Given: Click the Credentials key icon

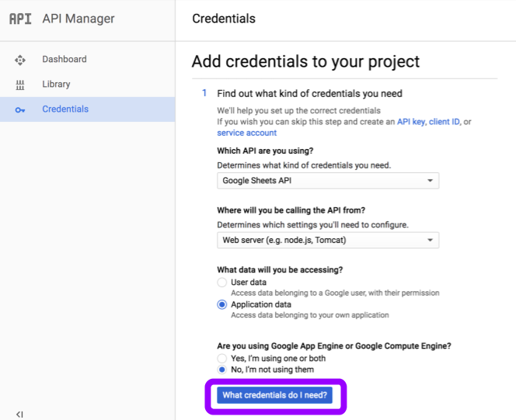Looking at the screenshot, I should click(20, 109).
